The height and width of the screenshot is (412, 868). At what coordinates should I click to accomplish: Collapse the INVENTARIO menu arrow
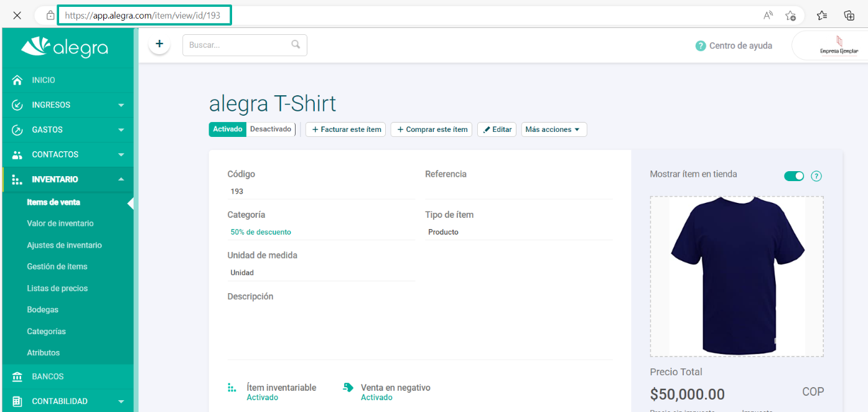[x=121, y=179]
